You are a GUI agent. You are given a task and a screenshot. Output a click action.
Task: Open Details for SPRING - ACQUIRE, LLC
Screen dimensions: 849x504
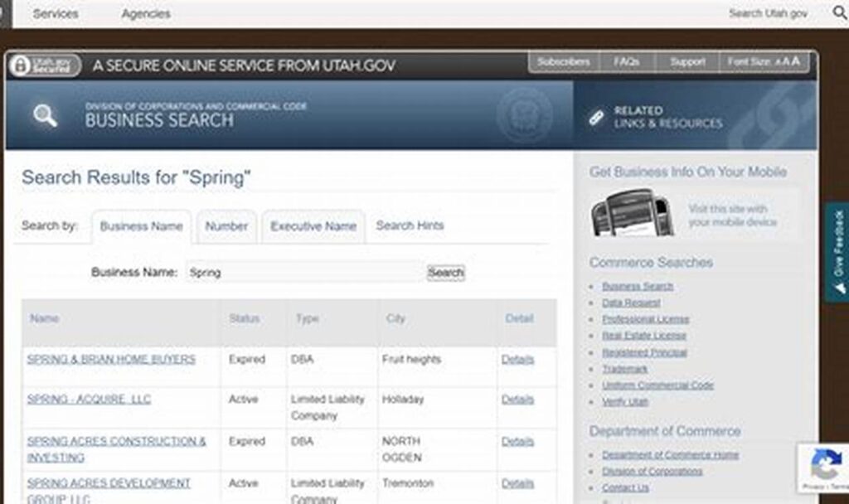[x=517, y=400]
